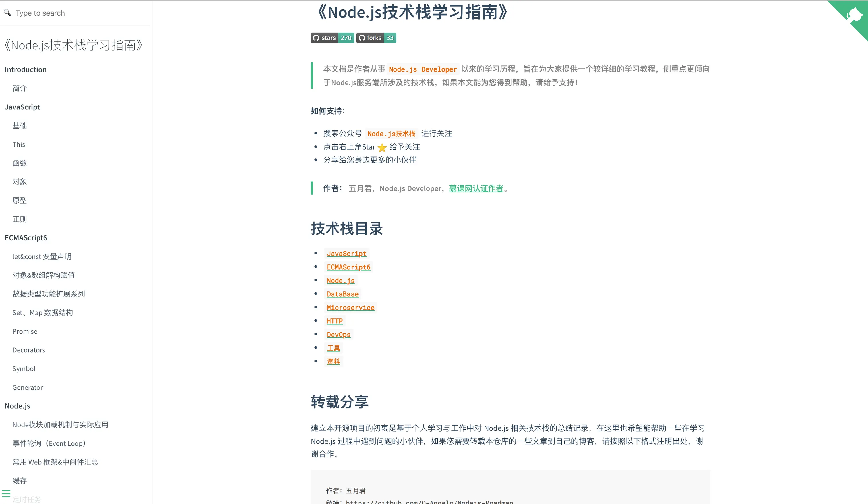Click the star emoji in the support list
This screenshot has width=868, height=504.
382,147
